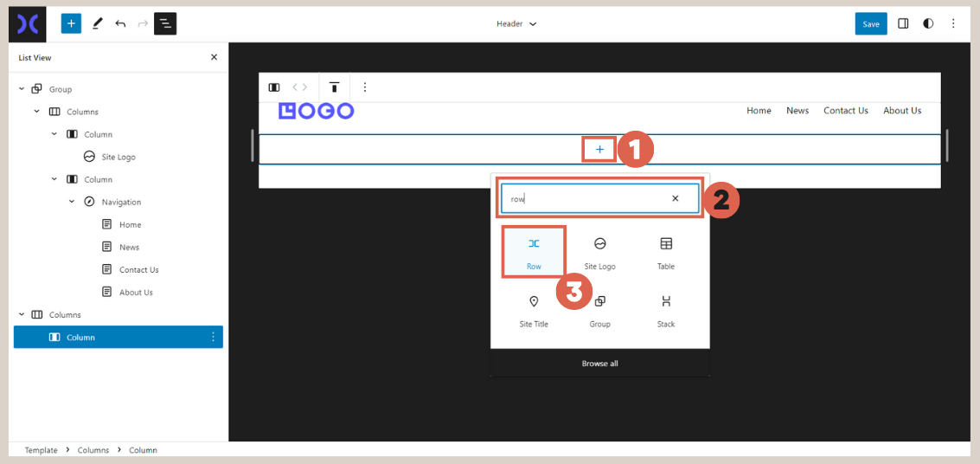Image resolution: width=980 pixels, height=464 pixels.
Task: Choose the Row block in inserter
Action: pyautogui.click(x=534, y=252)
